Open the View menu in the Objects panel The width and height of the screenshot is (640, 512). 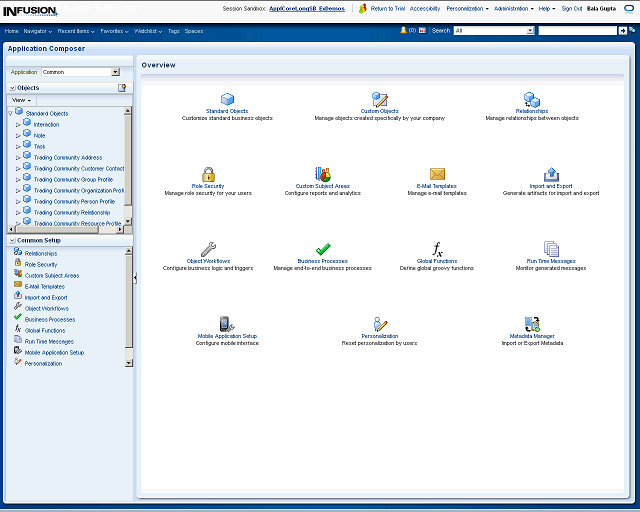(21, 100)
